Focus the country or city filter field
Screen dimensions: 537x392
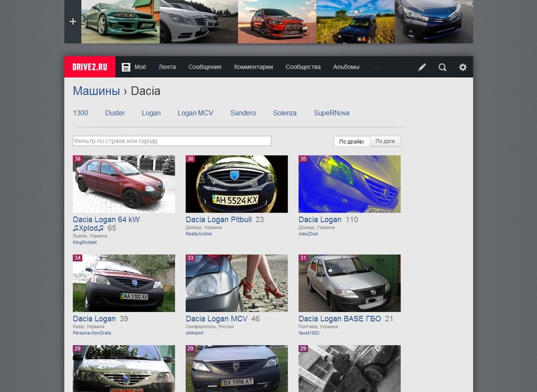pyautogui.click(x=172, y=141)
